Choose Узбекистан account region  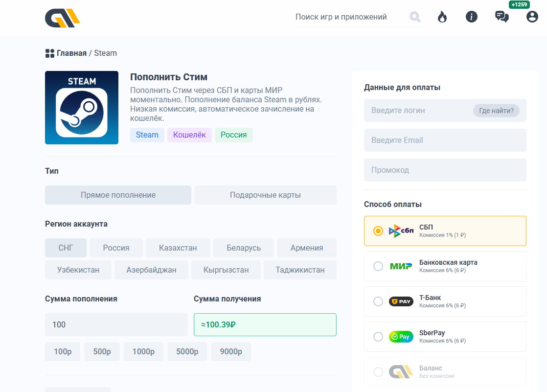[78, 270]
